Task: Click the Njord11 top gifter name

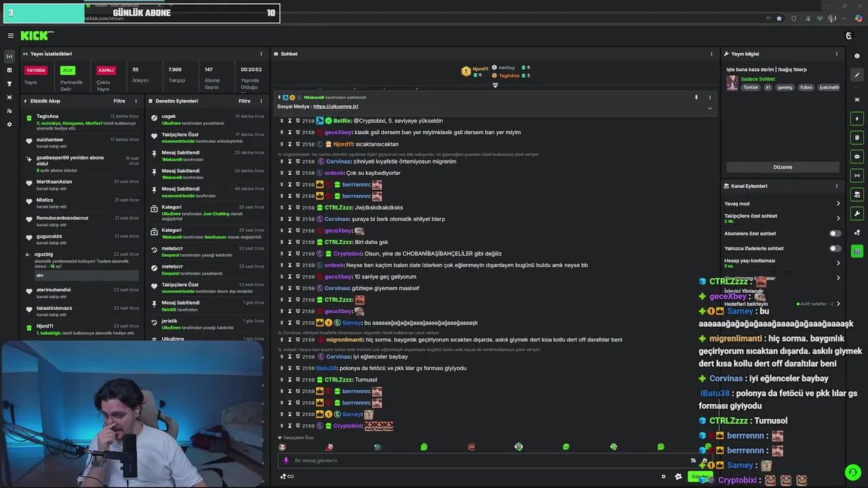Action: point(480,68)
